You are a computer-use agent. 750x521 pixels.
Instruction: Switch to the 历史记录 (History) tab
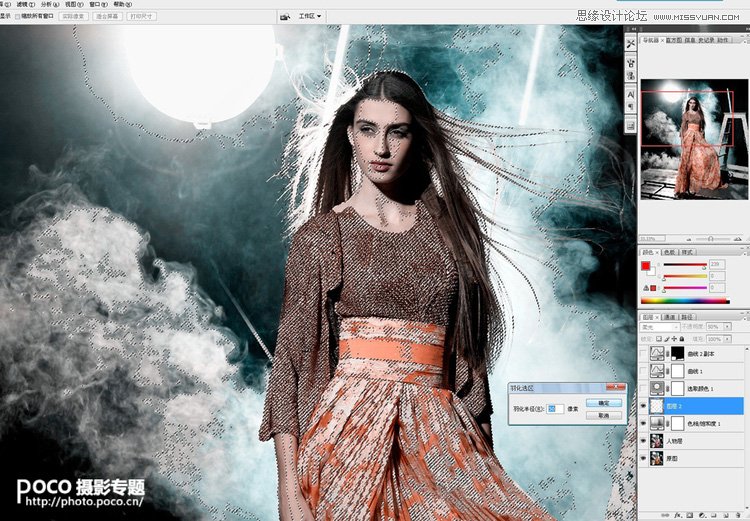point(706,40)
